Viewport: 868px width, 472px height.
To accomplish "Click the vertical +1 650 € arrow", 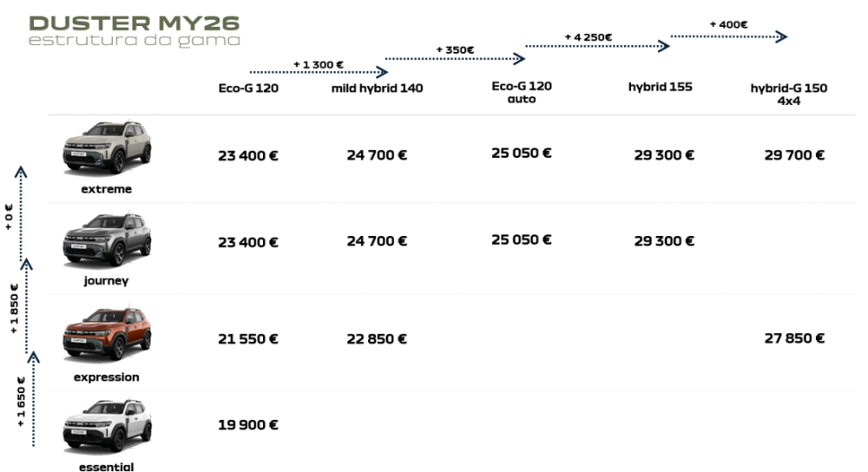I will 33,399.
